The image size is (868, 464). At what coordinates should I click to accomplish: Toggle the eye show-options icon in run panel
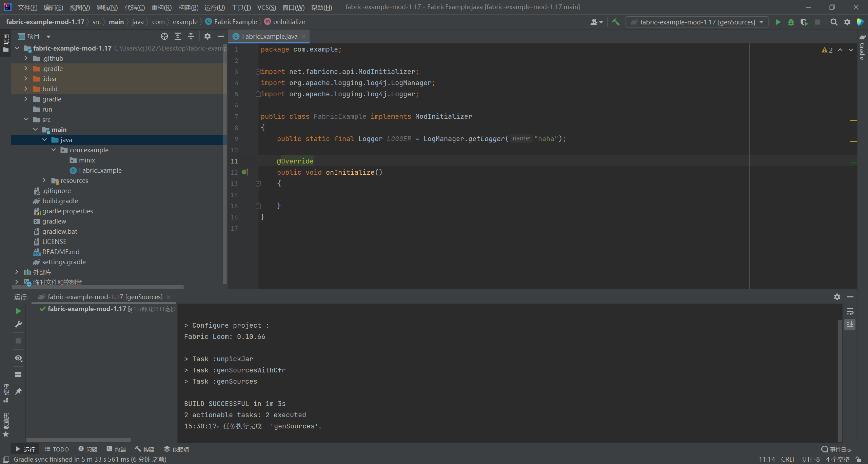pos(18,358)
